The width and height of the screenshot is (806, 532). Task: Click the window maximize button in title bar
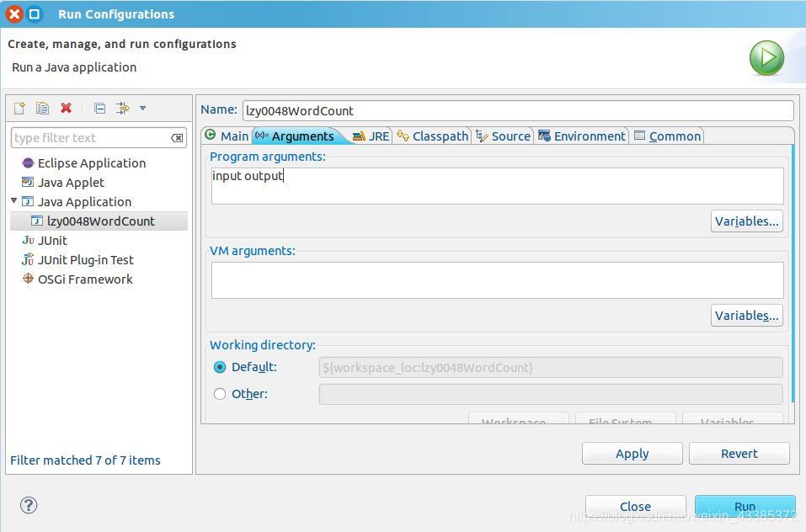(x=35, y=13)
